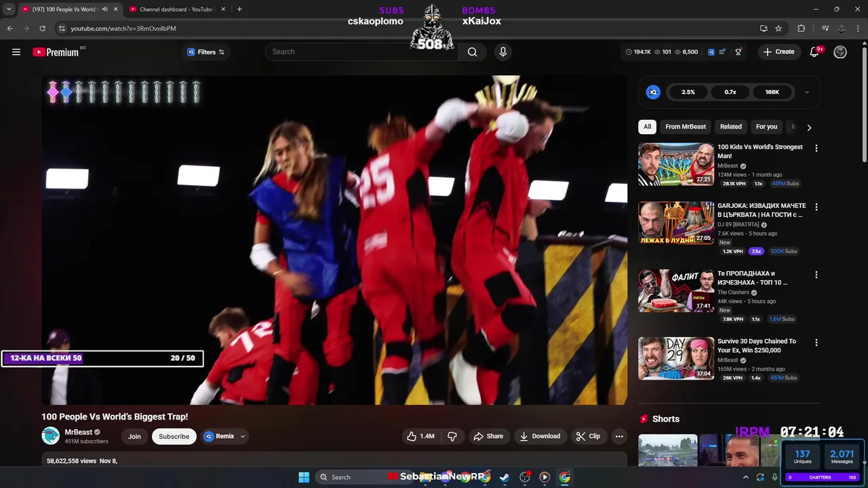Screen dimensions: 868x488
Task: Click the Join membership button
Action: click(x=134, y=436)
